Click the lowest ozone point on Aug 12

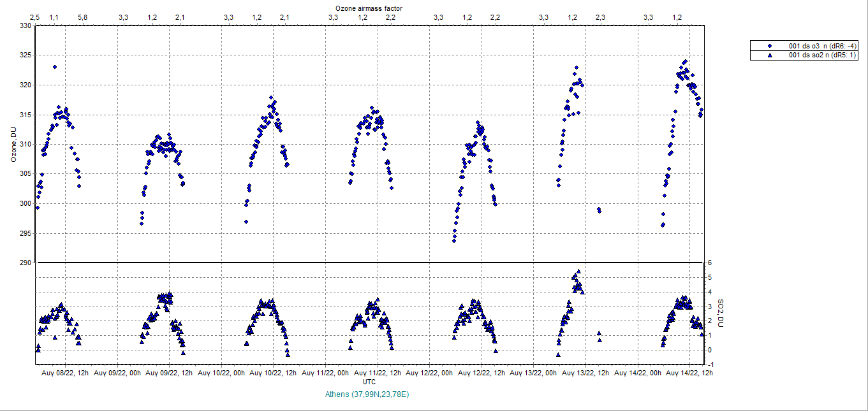point(454,241)
